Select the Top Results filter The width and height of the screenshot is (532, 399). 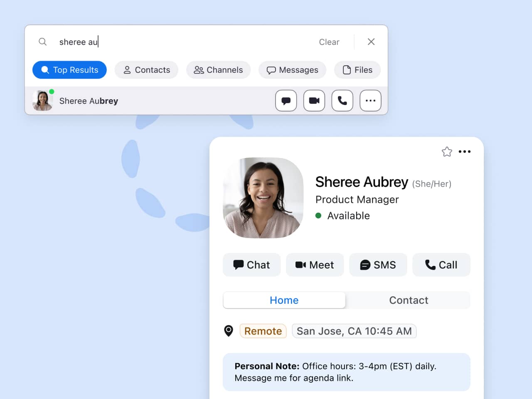coord(69,70)
